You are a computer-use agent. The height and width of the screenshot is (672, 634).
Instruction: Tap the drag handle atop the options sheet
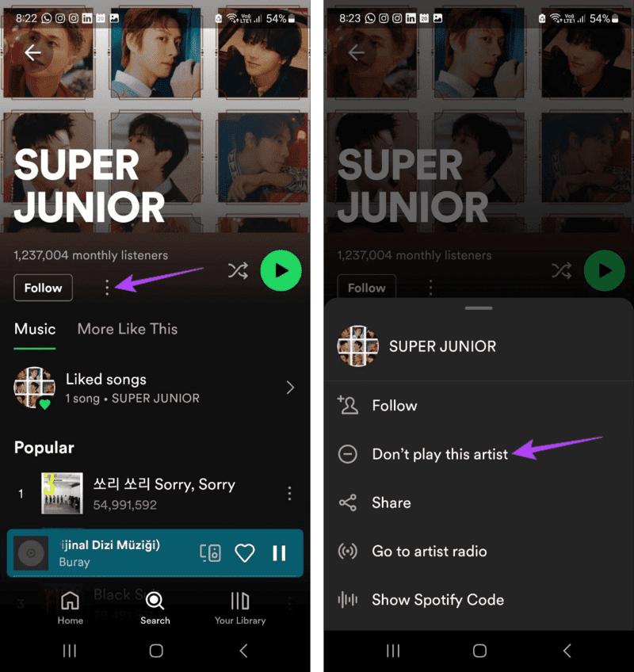click(479, 308)
